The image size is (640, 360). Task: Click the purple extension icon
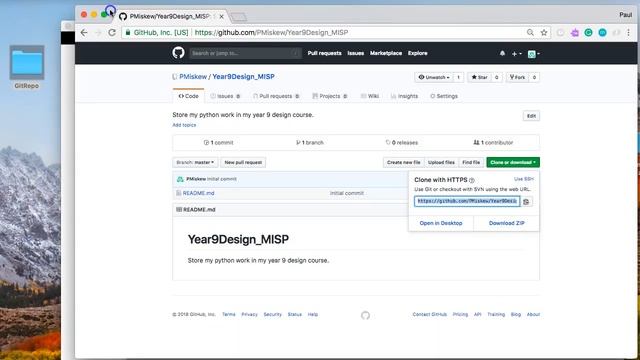pyautogui.click(x=575, y=33)
